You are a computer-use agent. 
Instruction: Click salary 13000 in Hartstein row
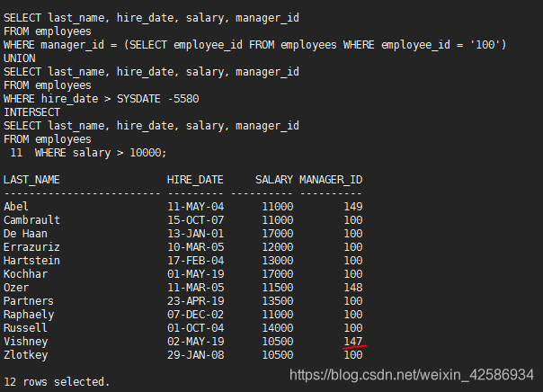(x=278, y=261)
